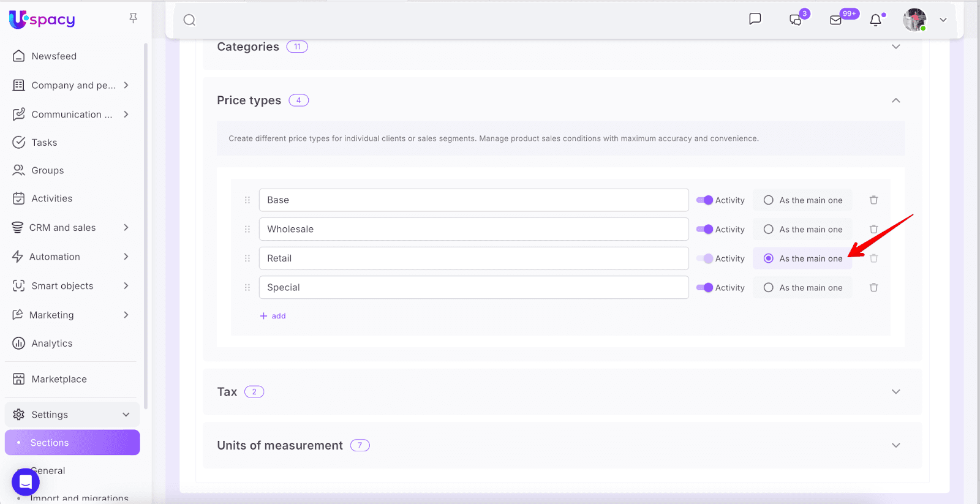Click the search magnifier icon
This screenshot has width=980, height=504.
(x=189, y=20)
